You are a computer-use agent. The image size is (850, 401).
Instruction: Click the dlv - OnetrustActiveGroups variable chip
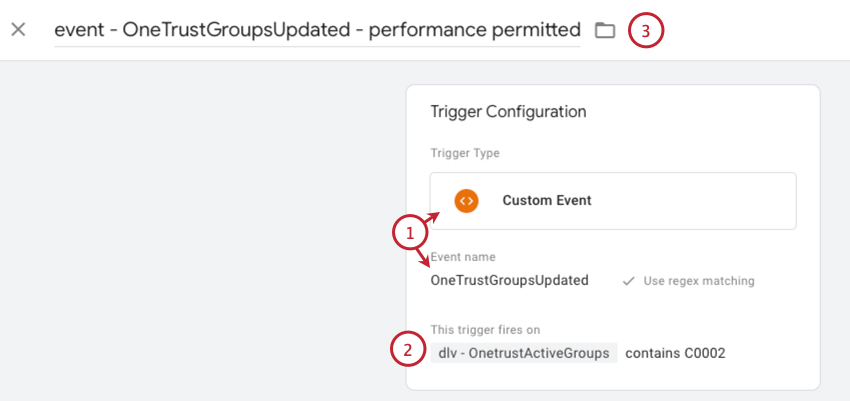point(523,353)
